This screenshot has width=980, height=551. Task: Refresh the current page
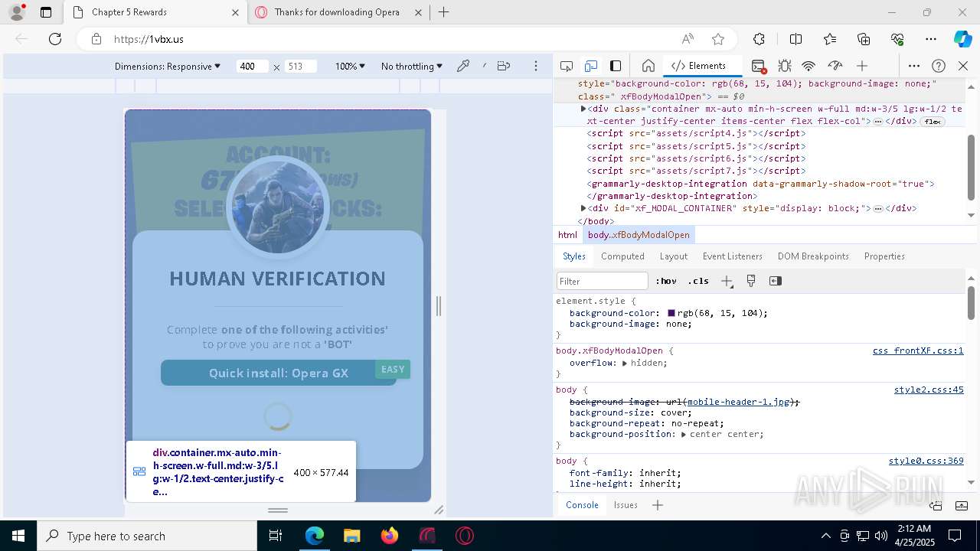point(55,39)
